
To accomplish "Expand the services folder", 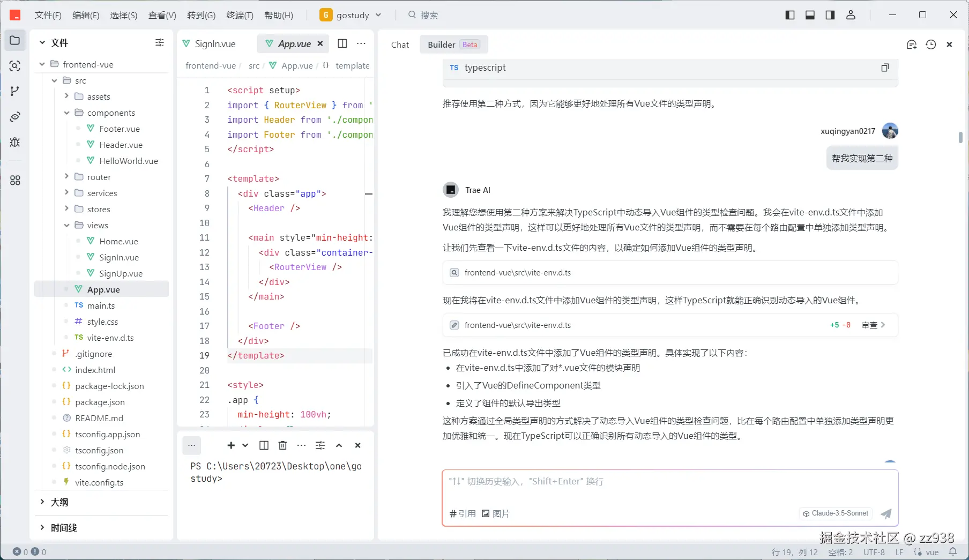I will point(66,193).
